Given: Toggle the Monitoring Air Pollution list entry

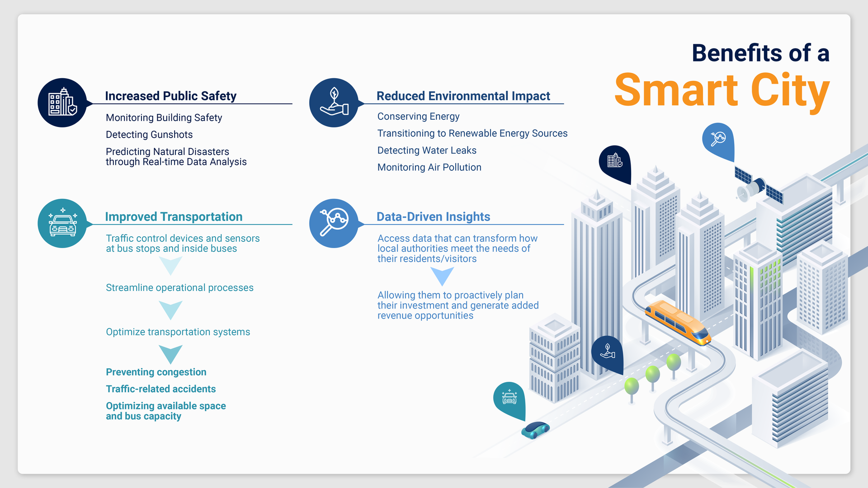Looking at the screenshot, I should point(429,167).
